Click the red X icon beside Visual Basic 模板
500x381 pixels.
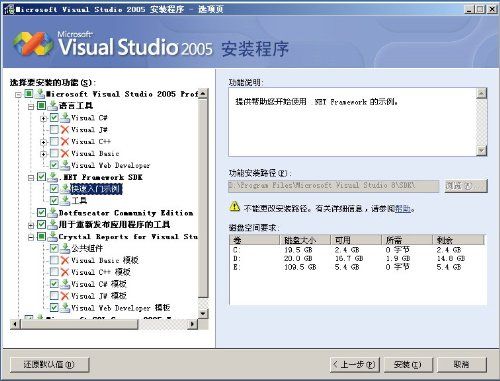(65, 260)
